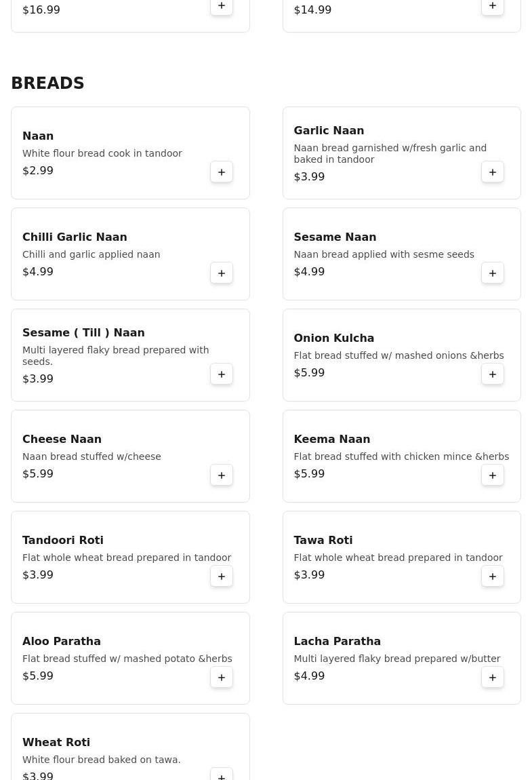Open the Garlic Naan item title
The width and height of the screenshot is (532, 780).
(329, 130)
